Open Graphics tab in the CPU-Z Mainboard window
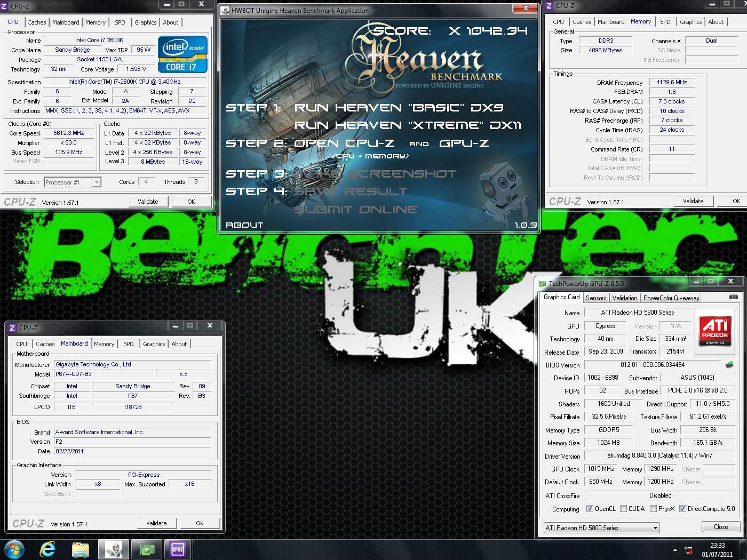This screenshot has height=560, width=747. (x=154, y=344)
